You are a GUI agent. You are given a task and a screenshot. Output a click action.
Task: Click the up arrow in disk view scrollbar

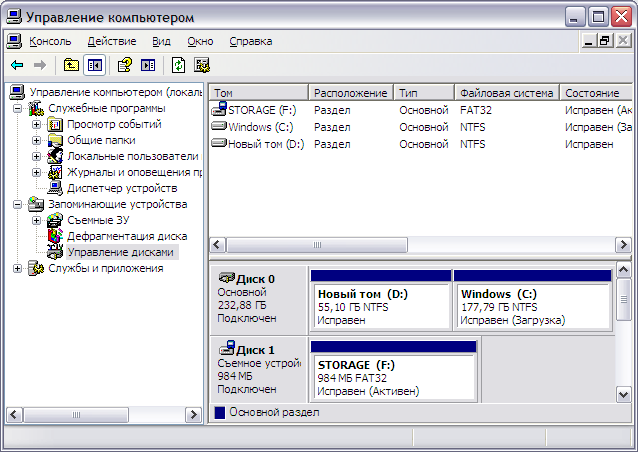(x=624, y=270)
